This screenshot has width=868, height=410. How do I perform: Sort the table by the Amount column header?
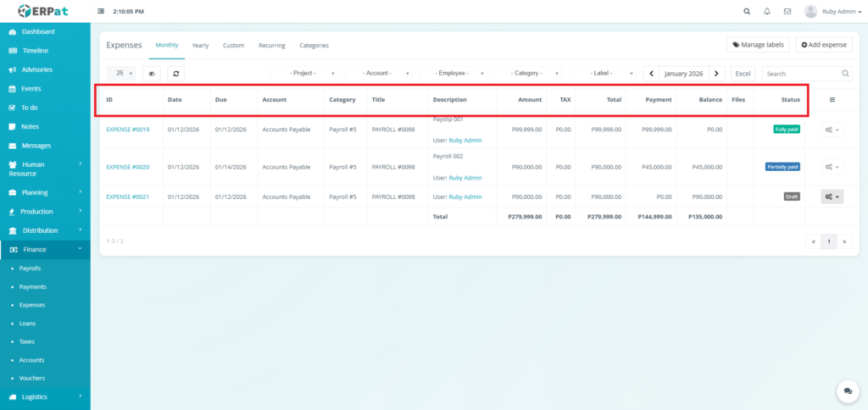pos(530,100)
